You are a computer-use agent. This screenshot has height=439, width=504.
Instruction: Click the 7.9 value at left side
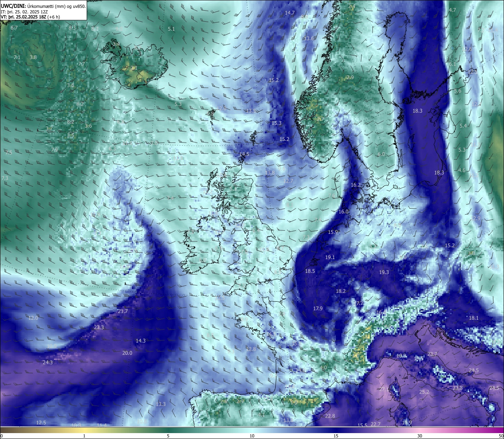click(54, 150)
